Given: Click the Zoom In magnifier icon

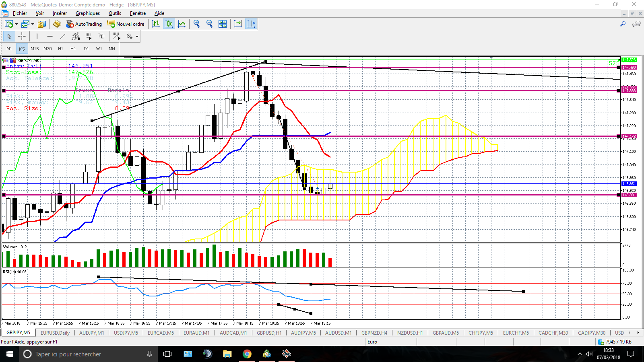Looking at the screenshot, I should [x=196, y=24].
